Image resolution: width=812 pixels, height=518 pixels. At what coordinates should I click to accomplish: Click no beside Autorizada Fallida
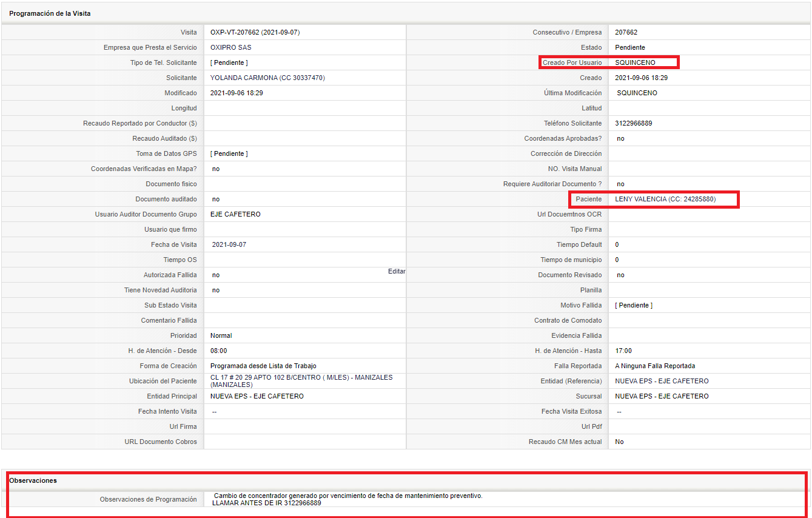click(x=216, y=275)
